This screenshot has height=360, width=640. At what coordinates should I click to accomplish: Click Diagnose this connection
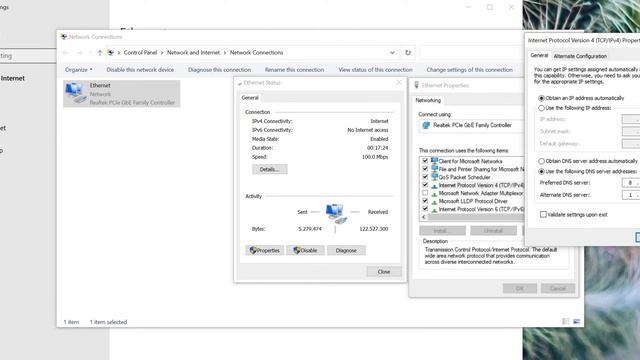pyautogui.click(x=219, y=70)
